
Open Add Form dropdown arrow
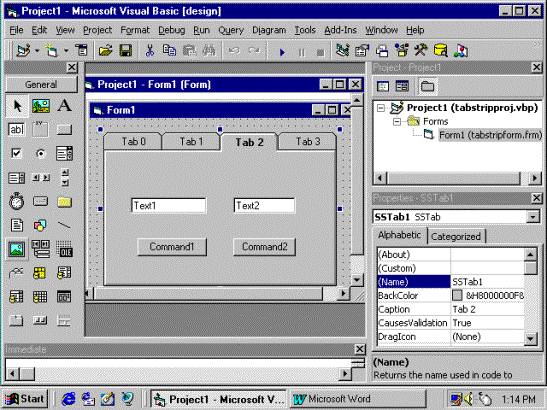[x=66, y=51]
